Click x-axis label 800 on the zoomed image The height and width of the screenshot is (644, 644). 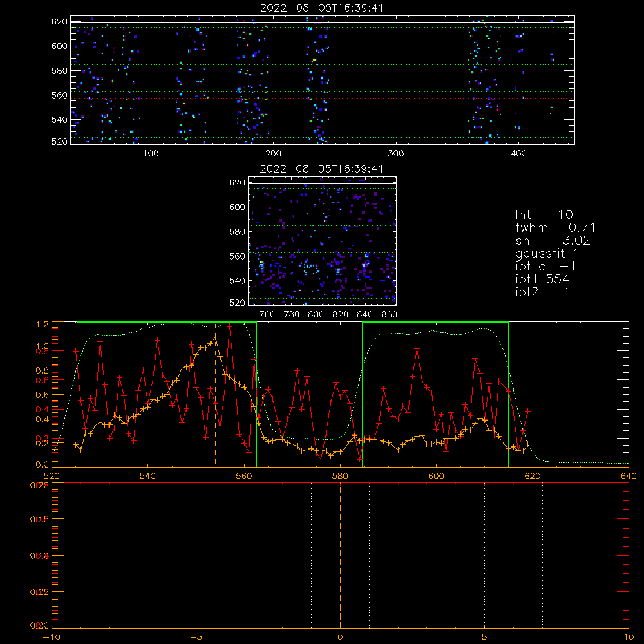point(316,315)
